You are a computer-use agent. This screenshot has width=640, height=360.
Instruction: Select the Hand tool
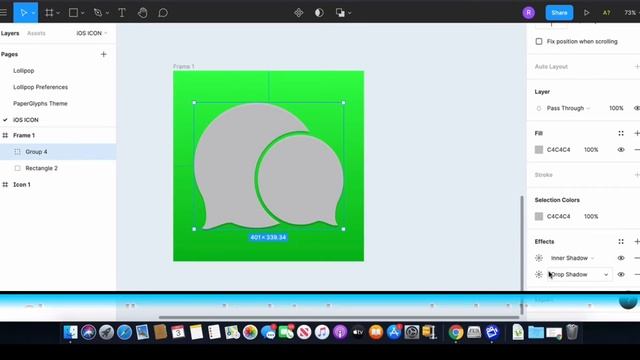point(142,13)
